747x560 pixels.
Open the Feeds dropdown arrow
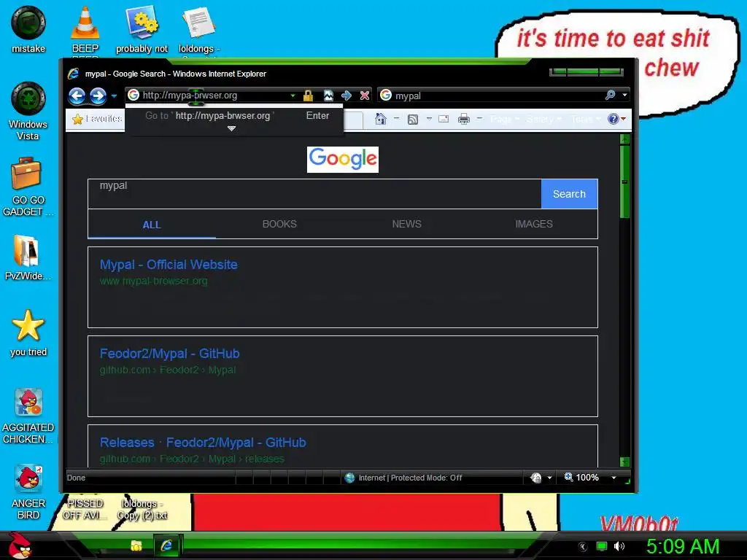pos(429,119)
